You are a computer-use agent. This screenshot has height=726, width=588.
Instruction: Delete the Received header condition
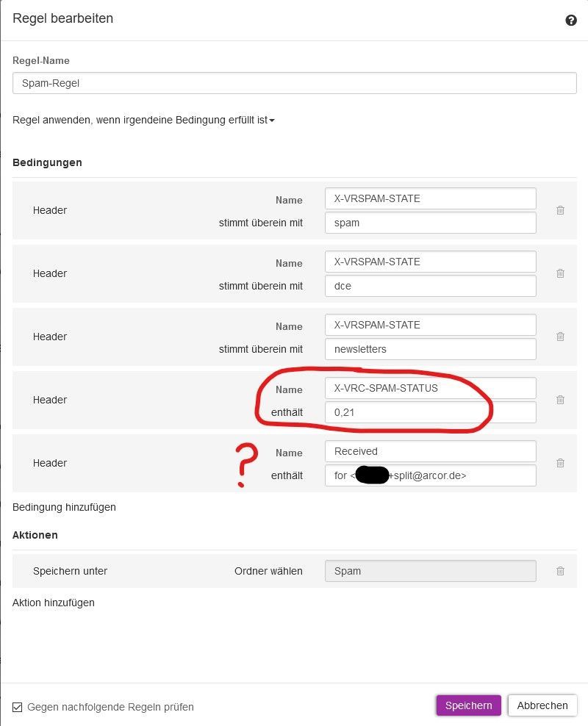[560, 463]
